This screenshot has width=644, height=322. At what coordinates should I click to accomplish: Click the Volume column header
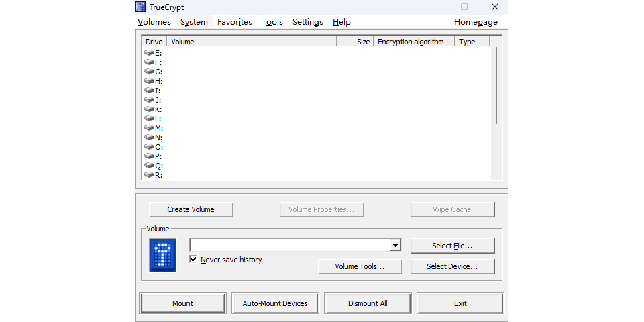pos(252,42)
